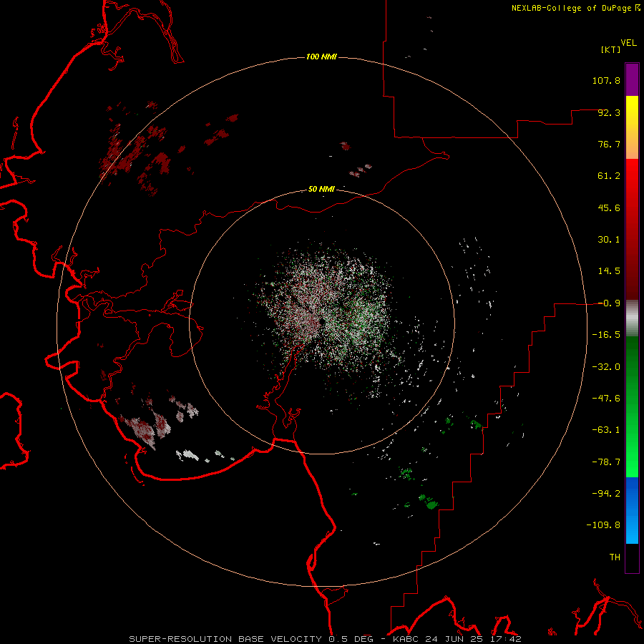Click the -0.9 legend value
Image resolution: width=644 pixels, height=644 pixels.
(609, 303)
